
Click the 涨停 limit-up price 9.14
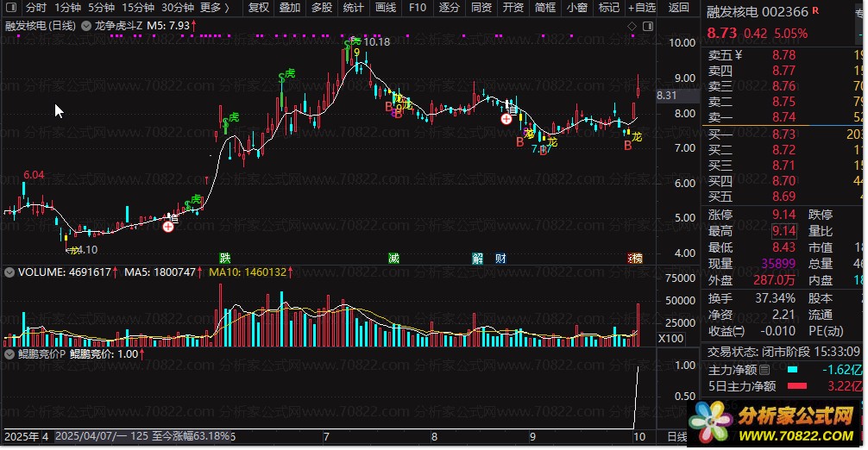point(783,215)
